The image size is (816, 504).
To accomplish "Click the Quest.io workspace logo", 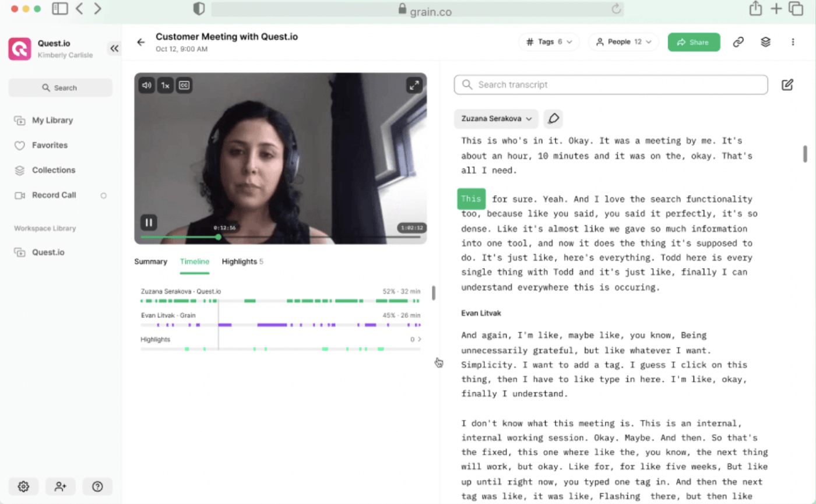I will tap(20, 49).
